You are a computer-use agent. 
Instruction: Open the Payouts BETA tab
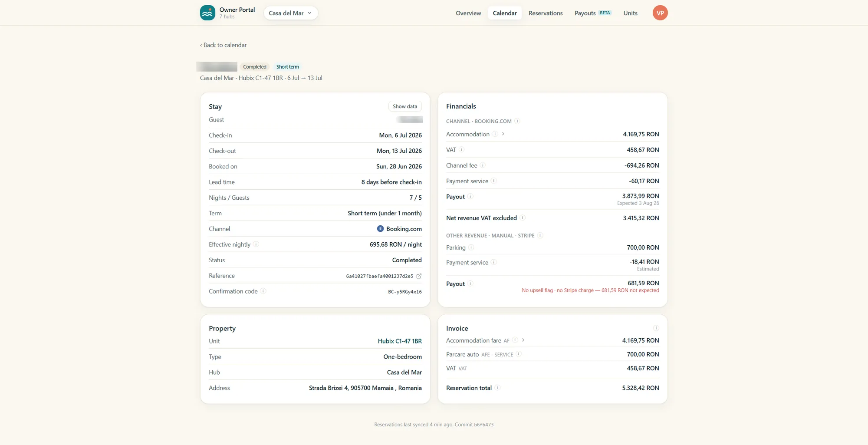(x=593, y=13)
